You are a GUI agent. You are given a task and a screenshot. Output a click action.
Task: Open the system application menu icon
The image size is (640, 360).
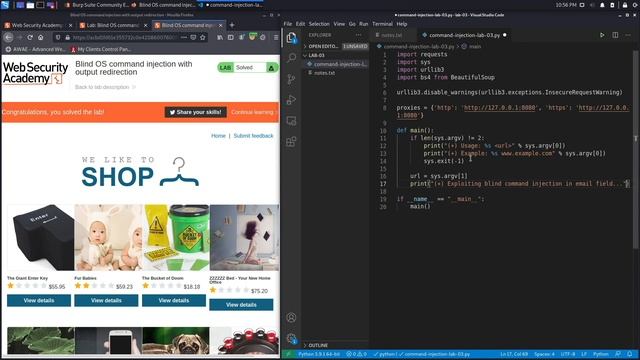[5, 5]
